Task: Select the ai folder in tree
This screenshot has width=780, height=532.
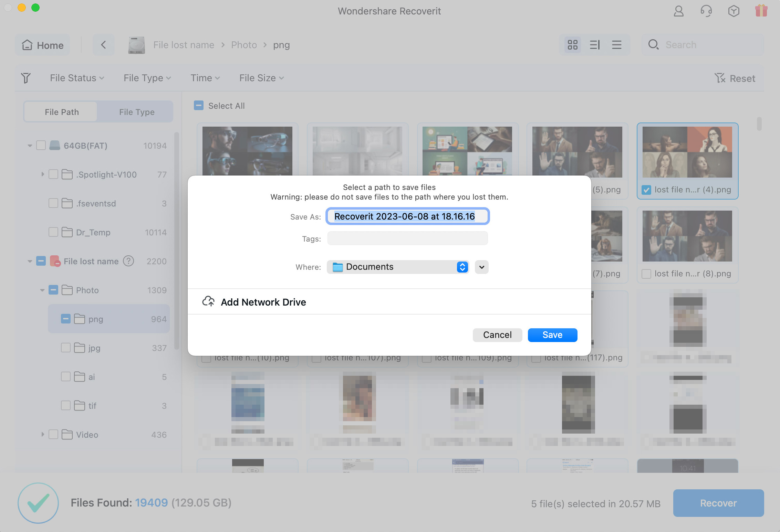Action: click(109, 377)
